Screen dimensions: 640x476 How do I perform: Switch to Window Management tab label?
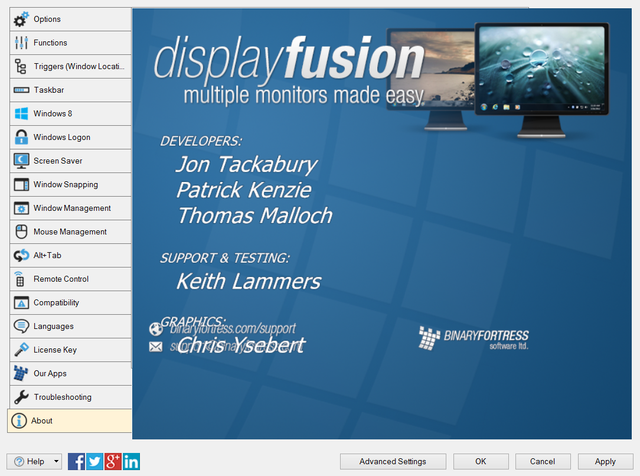pos(72,208)
